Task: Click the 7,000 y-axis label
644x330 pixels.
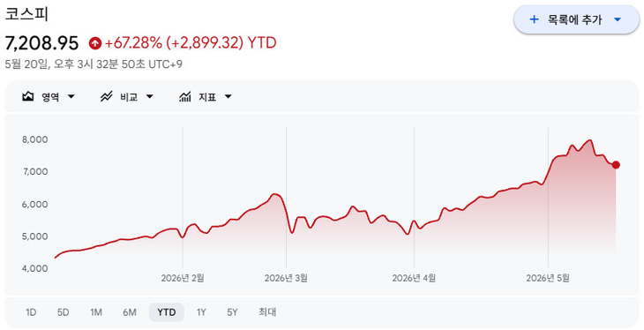Action: (x=35, y=171)
